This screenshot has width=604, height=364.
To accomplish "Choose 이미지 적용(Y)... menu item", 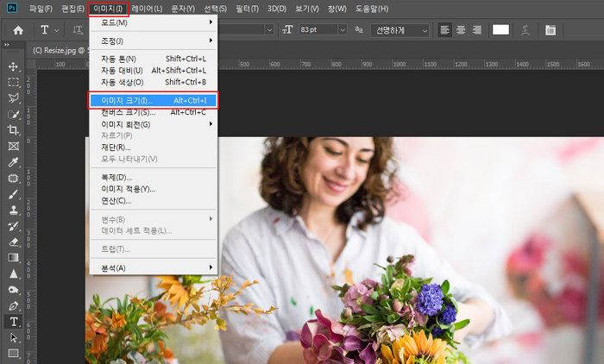I will pos(154,189).
